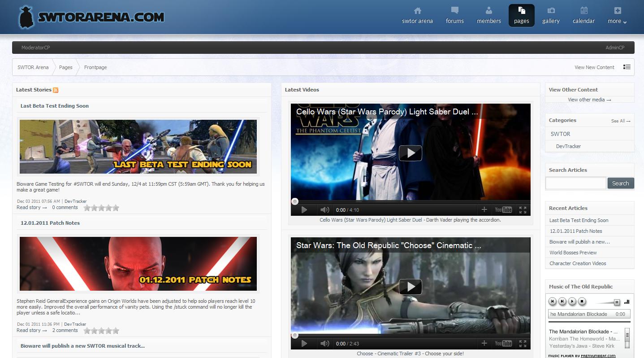Click Choose Cinematic video seek bar handle
This screenshot has width=644, height=358.
295,335
